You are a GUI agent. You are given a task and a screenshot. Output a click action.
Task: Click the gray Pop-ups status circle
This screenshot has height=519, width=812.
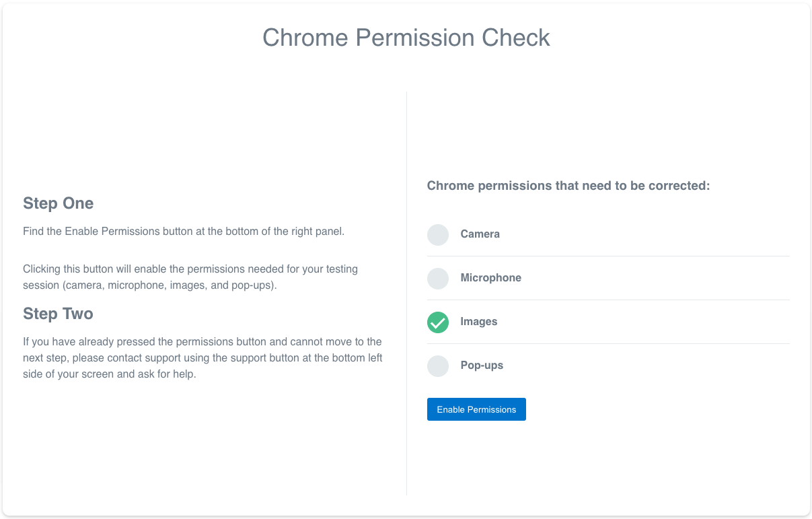437,366
